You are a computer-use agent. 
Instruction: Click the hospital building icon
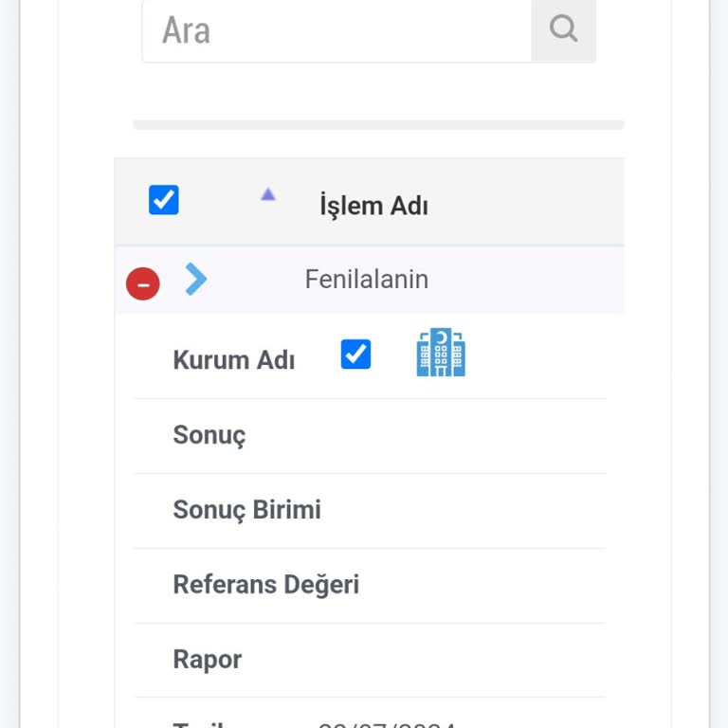pyautogui.click(x=441, y=353)
